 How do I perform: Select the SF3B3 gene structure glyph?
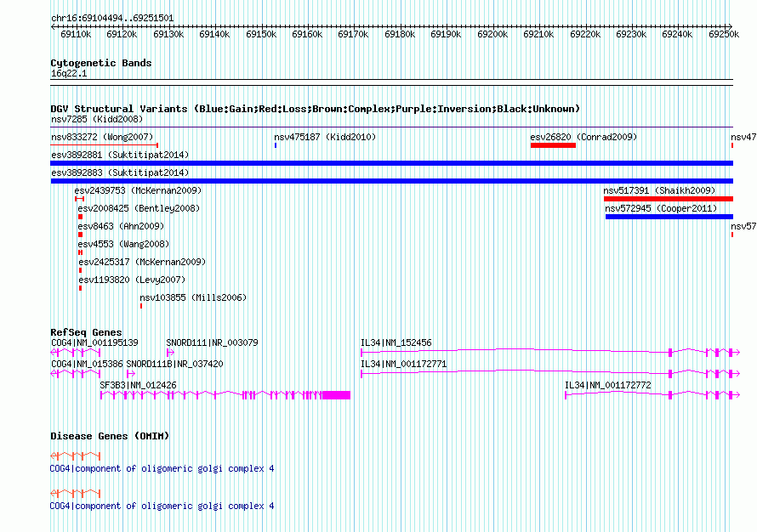[225, 395]
